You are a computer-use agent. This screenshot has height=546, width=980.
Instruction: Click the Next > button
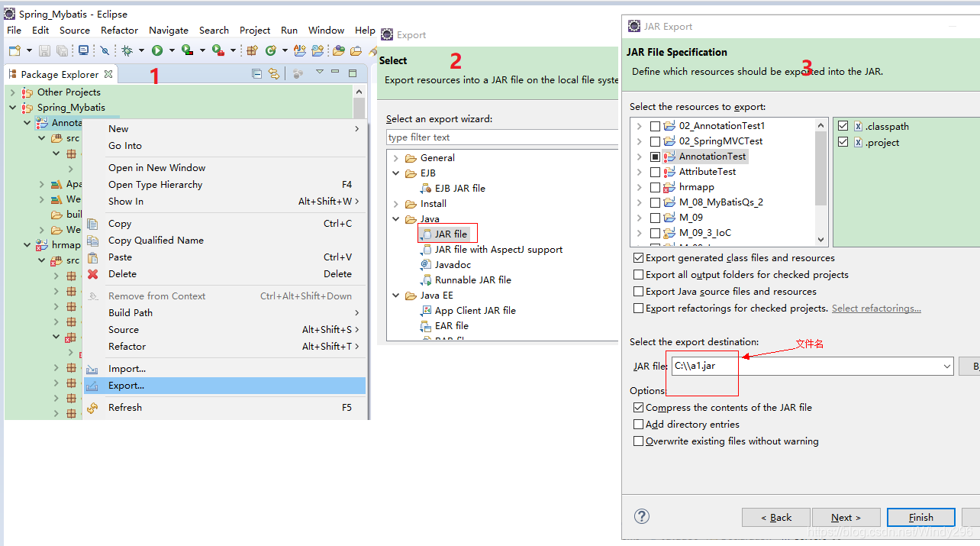click(x=846, y=518)
